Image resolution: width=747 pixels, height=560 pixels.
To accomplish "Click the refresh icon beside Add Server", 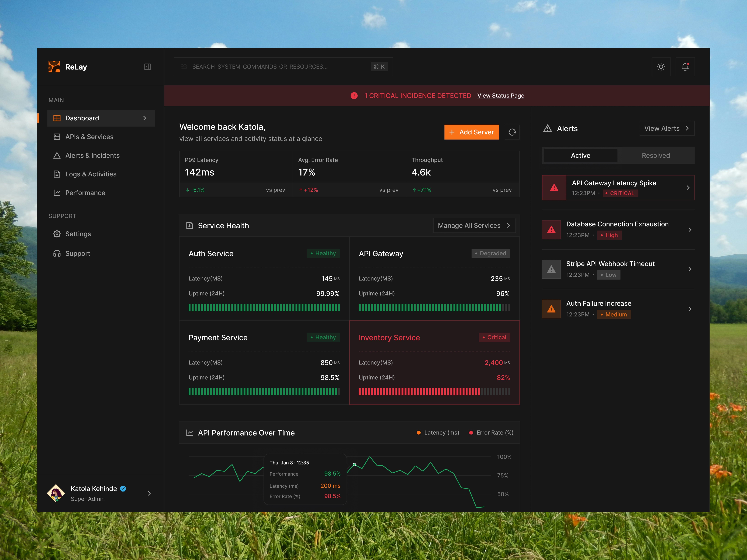I will coord(512,132).
